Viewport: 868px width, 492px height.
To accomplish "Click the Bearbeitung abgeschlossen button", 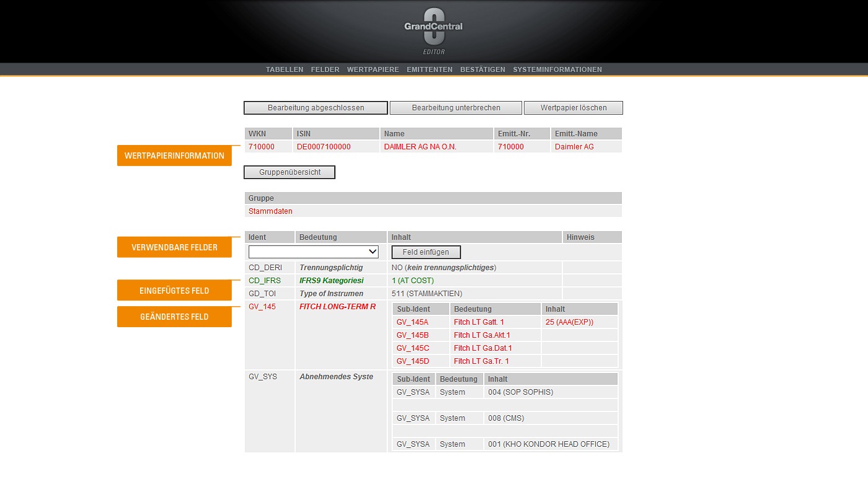I will 316,108.
